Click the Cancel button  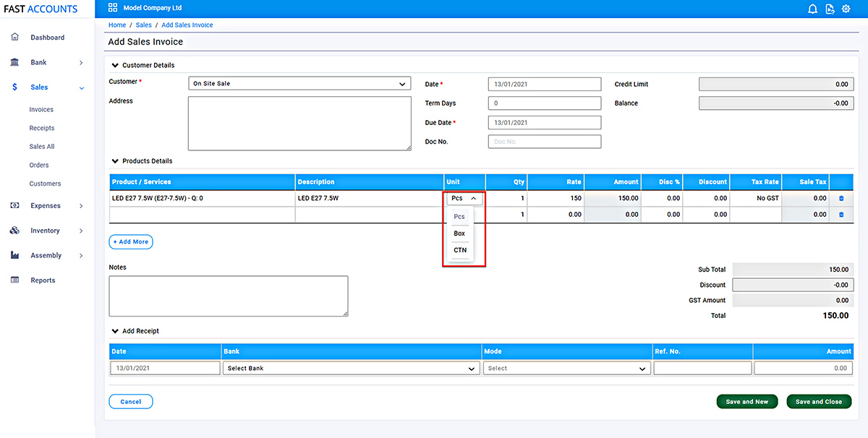[131, 401]
